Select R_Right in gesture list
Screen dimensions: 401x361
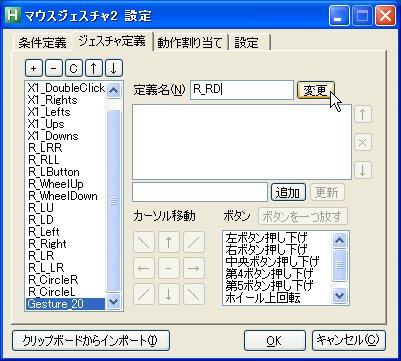click(66, 244)
